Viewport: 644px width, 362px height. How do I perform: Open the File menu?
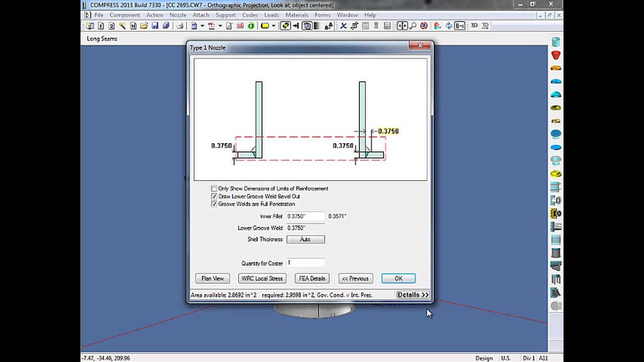click(99, 15)
